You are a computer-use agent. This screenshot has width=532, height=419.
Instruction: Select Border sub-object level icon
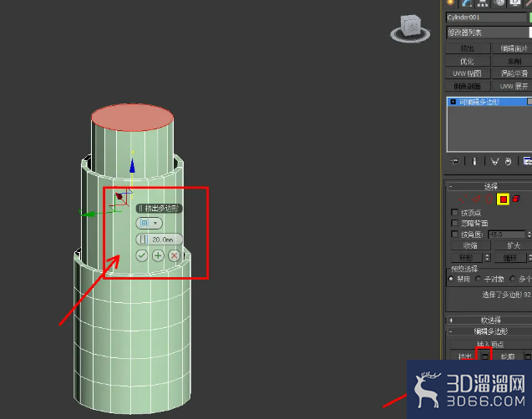pyautogui.click(x=489, y=199)
